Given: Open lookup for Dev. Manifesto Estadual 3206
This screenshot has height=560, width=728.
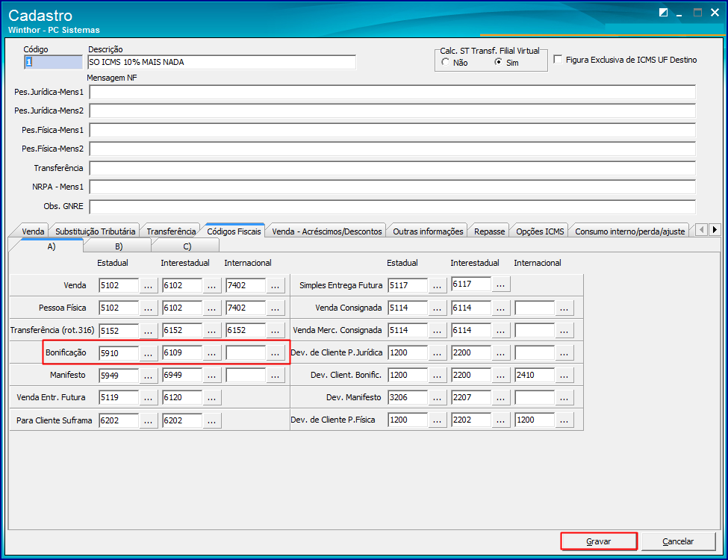Looking at the screenshot, I should pos(437,397).
